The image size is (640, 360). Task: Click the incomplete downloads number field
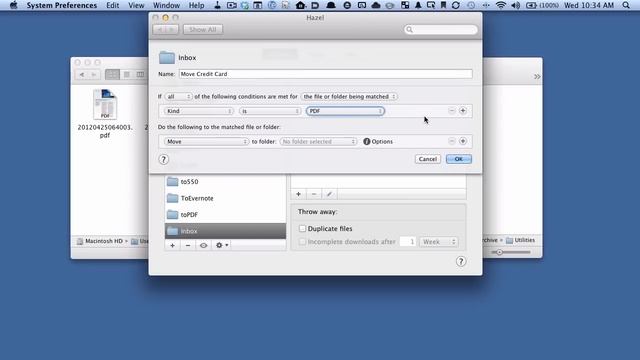tap(407, 242)
